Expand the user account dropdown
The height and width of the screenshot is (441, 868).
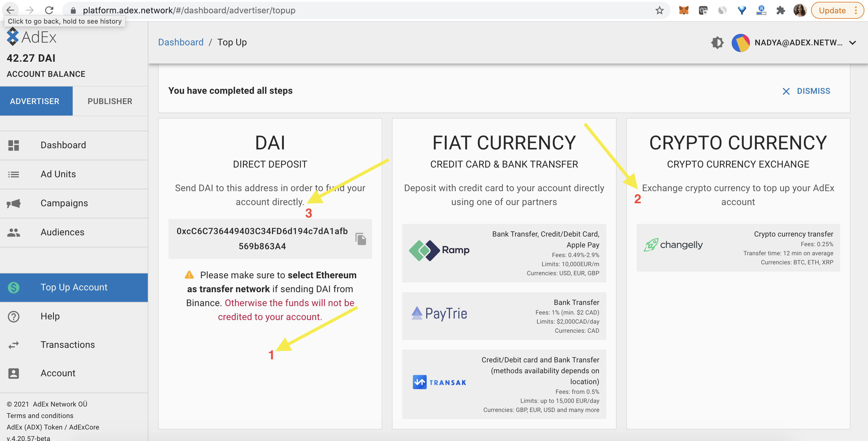pyautogui.click(x=853, y=43)
